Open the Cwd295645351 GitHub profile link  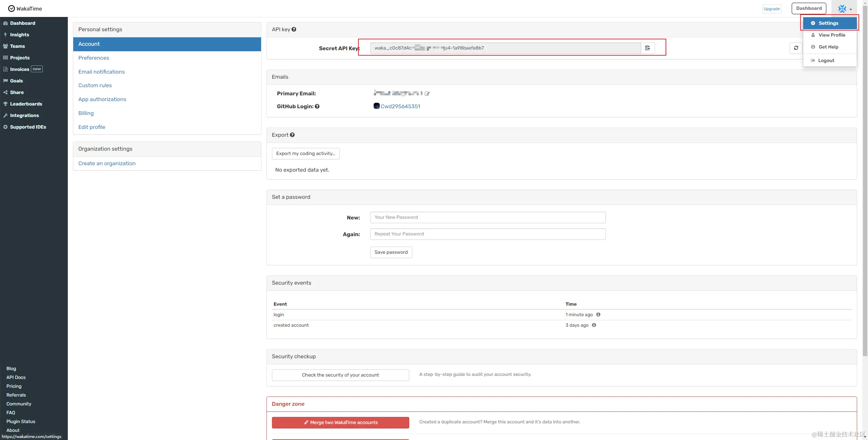click(400, 107)
